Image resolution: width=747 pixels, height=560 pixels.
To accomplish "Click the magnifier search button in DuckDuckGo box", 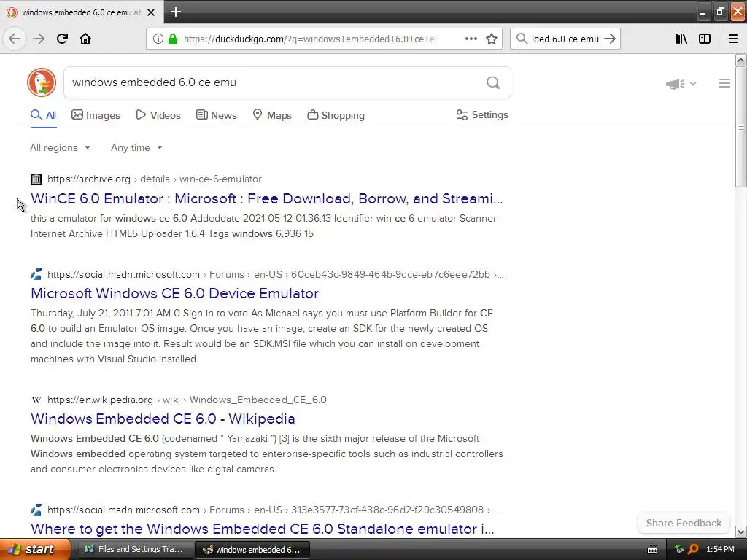I will tap(493, 83).
